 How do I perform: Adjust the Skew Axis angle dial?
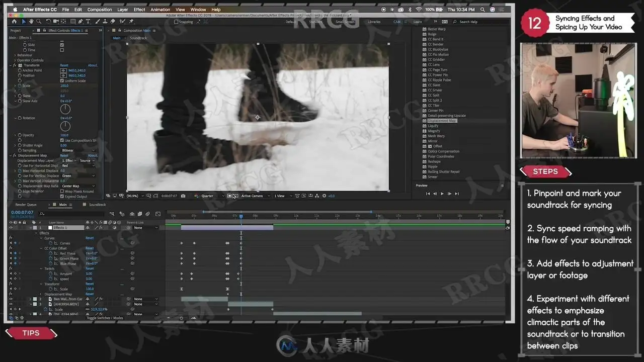click(x=65, y=109)
